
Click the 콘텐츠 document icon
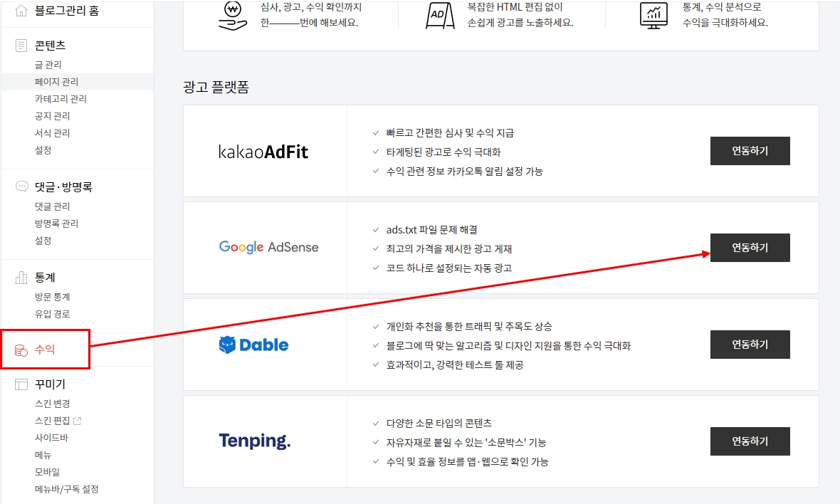click(21, 46)
